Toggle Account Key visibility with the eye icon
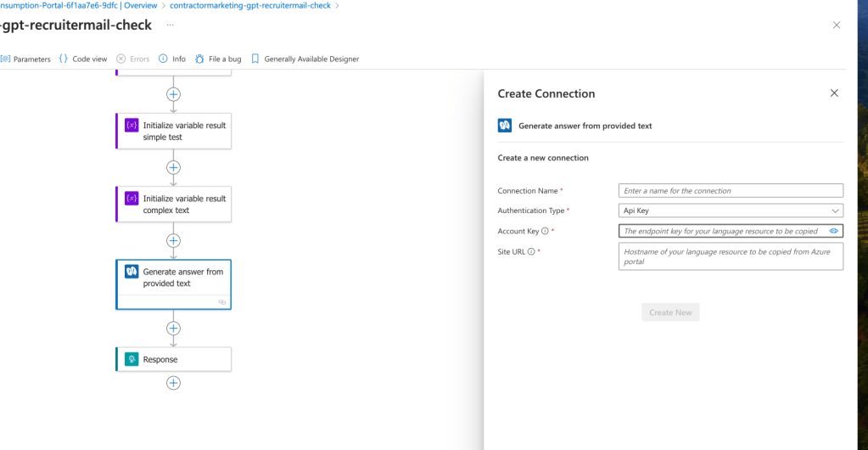 (x=834, y=231)
